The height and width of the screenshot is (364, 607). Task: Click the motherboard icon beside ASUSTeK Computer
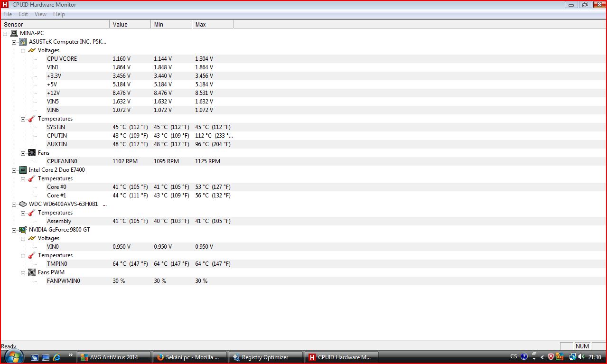click(x=23, y=42)
